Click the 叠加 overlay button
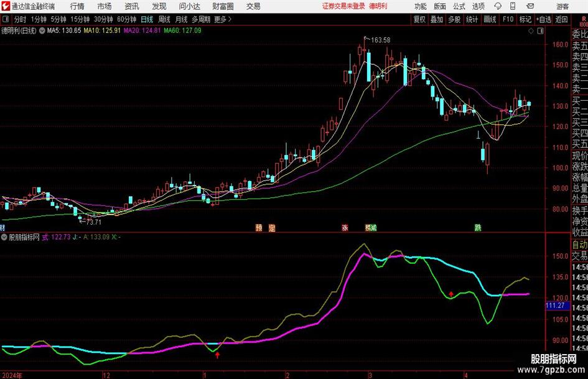 (437, 19)
